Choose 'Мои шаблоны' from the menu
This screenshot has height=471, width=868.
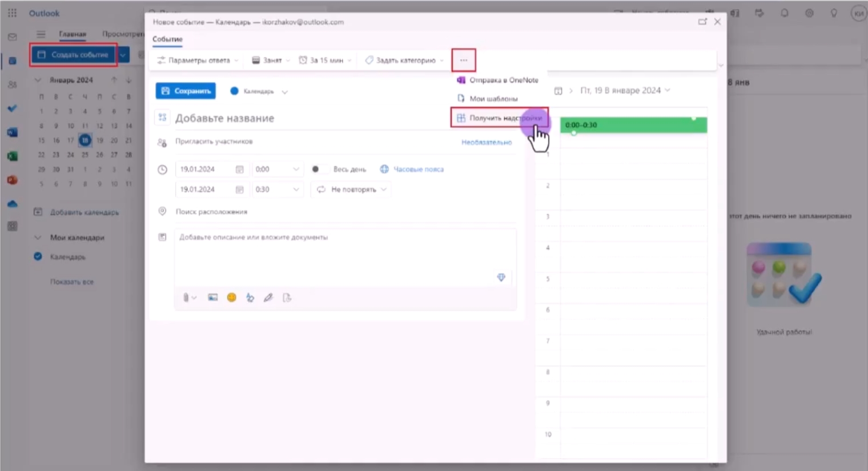click(x=493, y=99)
